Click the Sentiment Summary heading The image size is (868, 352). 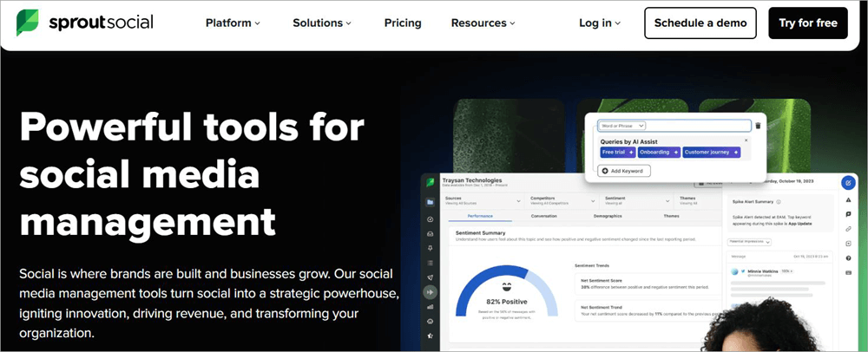(480, 233)
